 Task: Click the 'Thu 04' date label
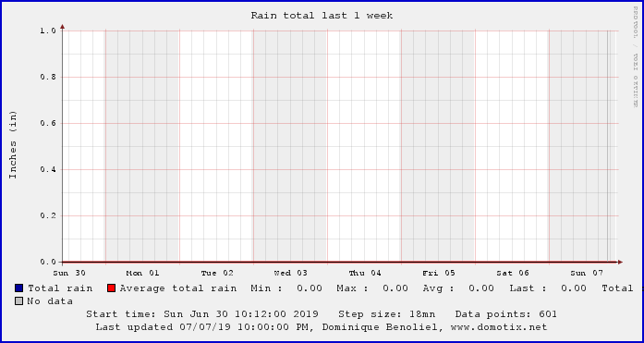(365, 273)
